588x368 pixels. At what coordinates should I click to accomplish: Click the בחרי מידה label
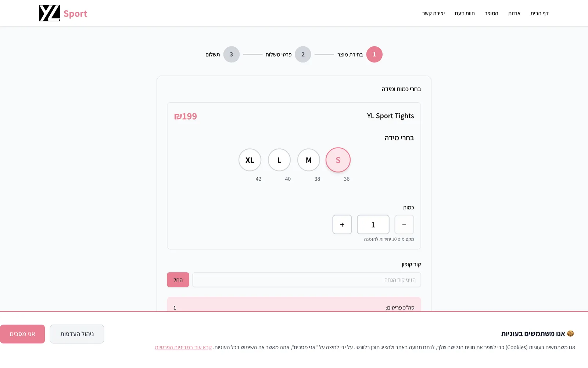point(399,138)
